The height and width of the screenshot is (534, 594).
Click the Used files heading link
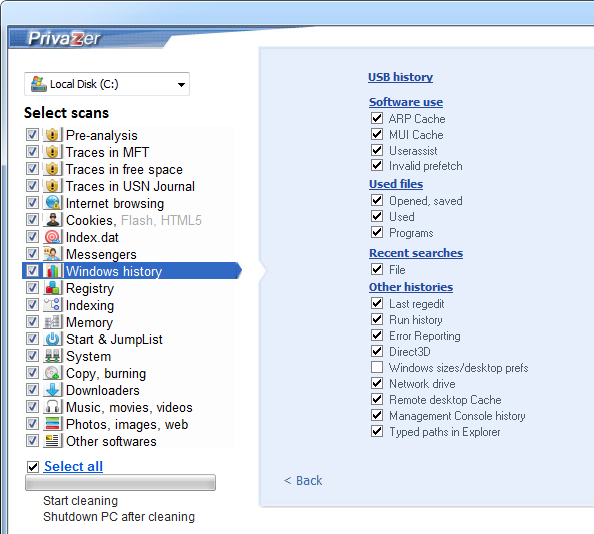point(396,184)
